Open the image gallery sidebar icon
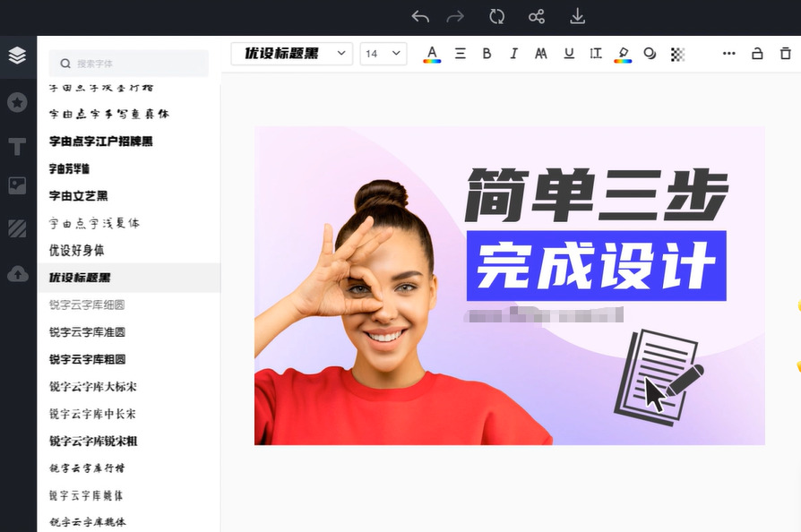 pyautogui.click(x=17, y=185)
